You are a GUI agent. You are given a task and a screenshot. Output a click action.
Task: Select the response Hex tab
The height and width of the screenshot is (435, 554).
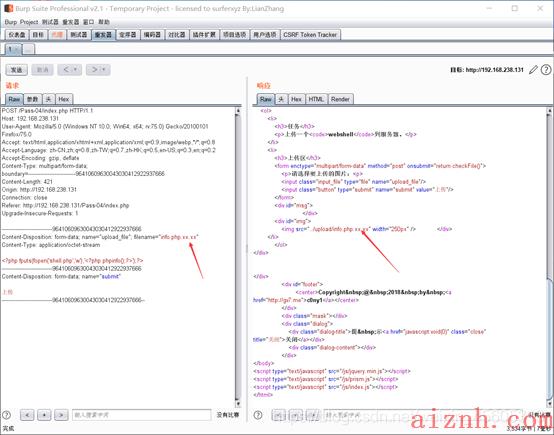pos(296,99)
